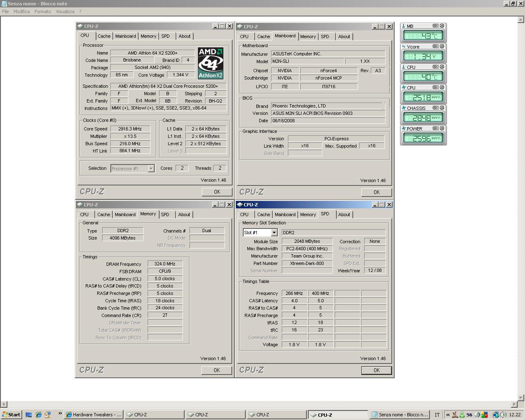Screen dimensions: 525x420
Task: Switch to Mainboard tab in CPU-Z CPU window
Action: 126,36
